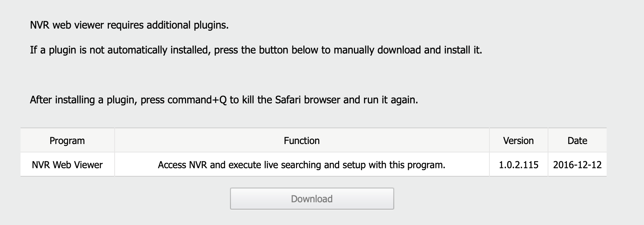This screenshot has height=225, width=644.
Task: Click the words "additional plugins" in the first line
Action: click(x=187, y=25)
